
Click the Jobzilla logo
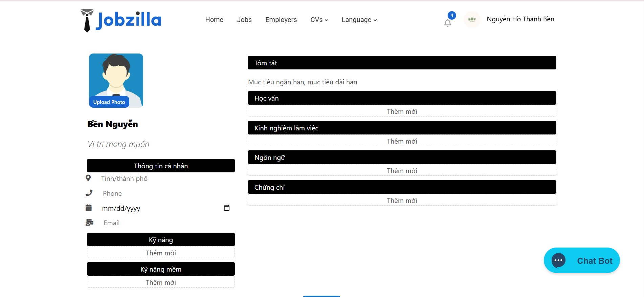[x=121, y=20]
